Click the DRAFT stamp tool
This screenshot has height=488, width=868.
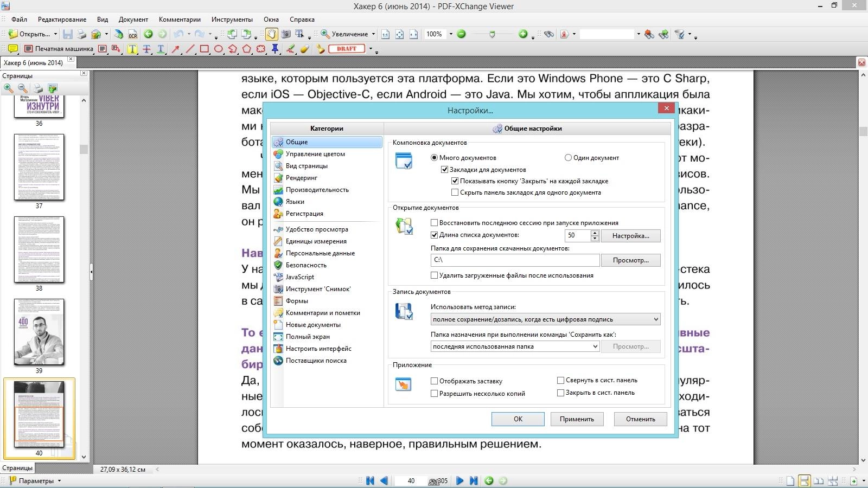click(346, 49)
